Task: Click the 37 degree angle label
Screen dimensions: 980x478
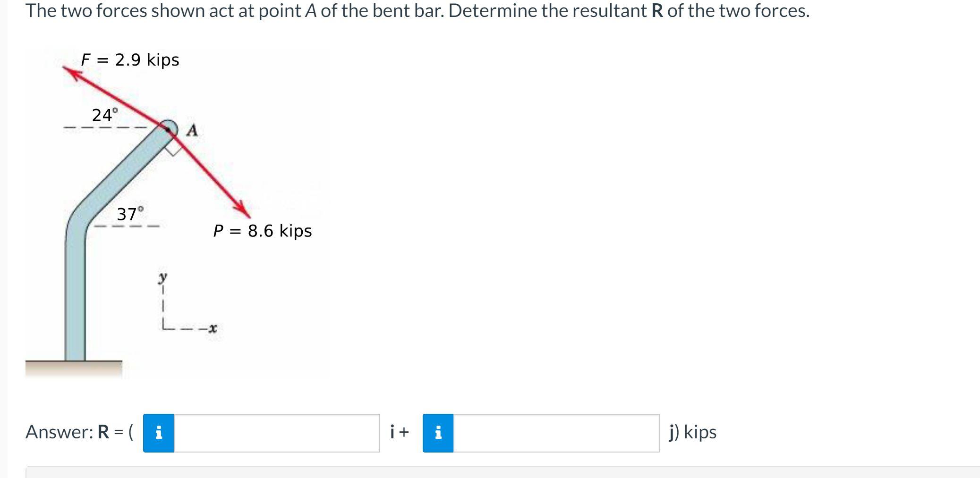Action: click(130, 215)
